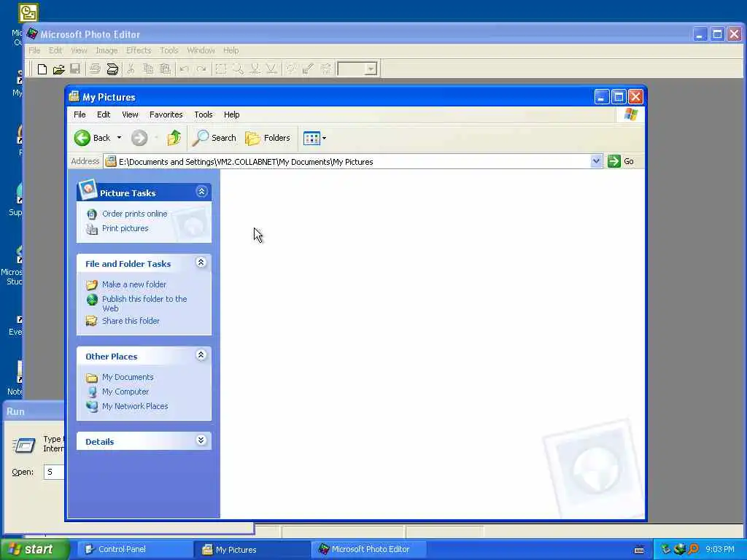The image size is (747, 560).
Task: Click Scan icon in Photo Editor toolbar
Action: coord(112,69)
